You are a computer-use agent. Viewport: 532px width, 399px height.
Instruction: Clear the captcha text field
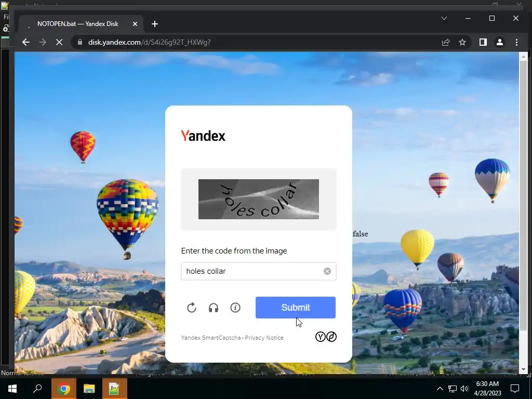point(327,271)
